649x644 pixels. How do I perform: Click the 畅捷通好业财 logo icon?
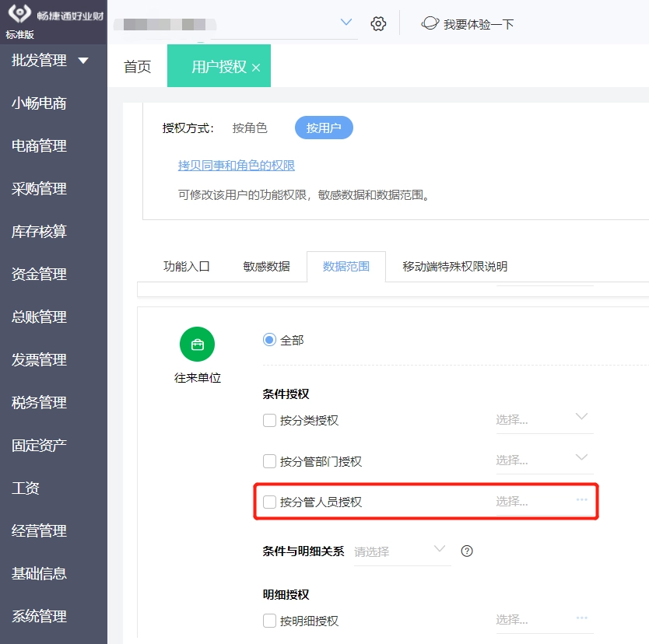19,13
